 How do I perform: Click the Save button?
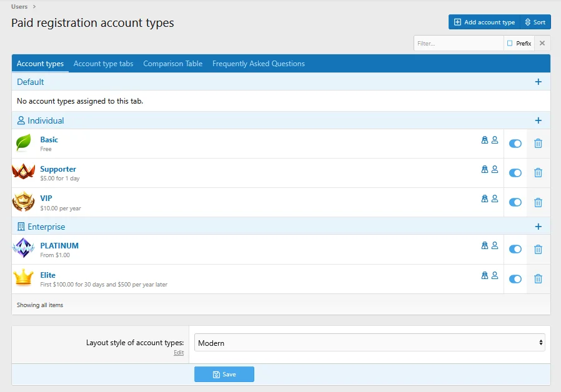[224, 374]
